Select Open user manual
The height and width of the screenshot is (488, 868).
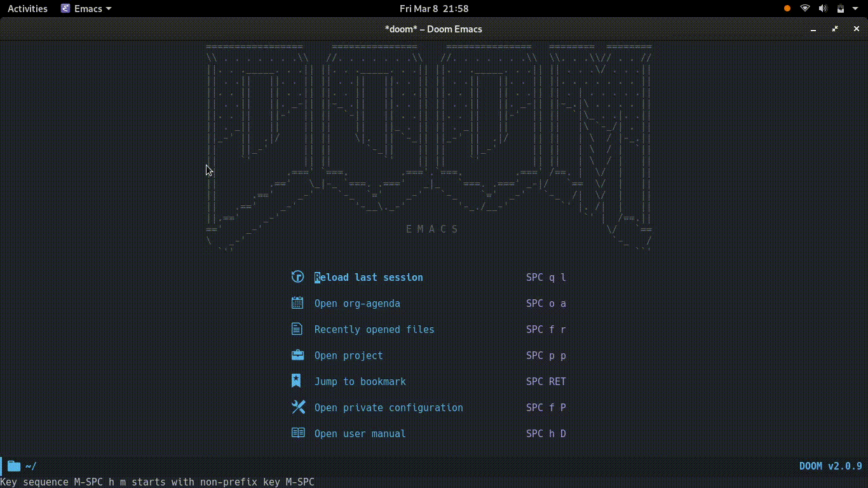pyautogui.click(x=360, y=433)
